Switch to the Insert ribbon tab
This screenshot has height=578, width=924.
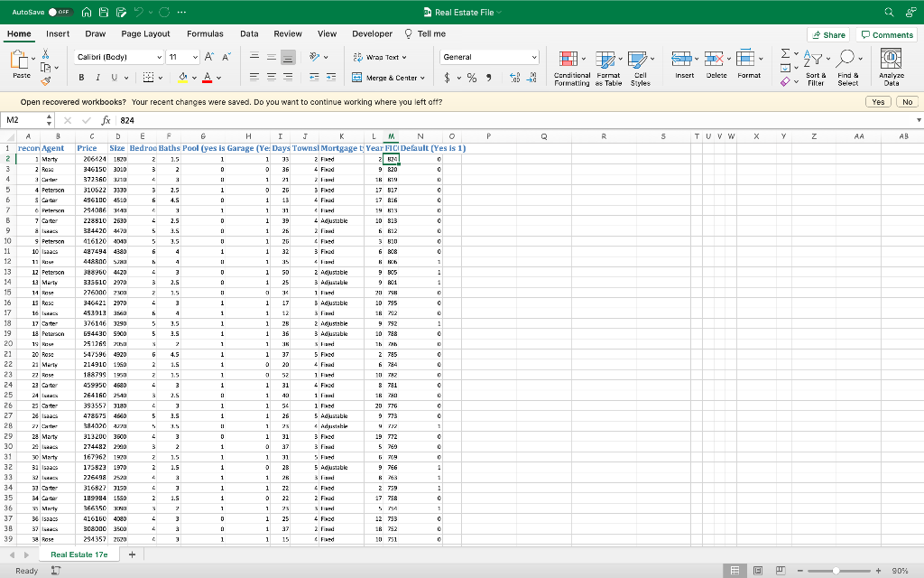point(58,33)
